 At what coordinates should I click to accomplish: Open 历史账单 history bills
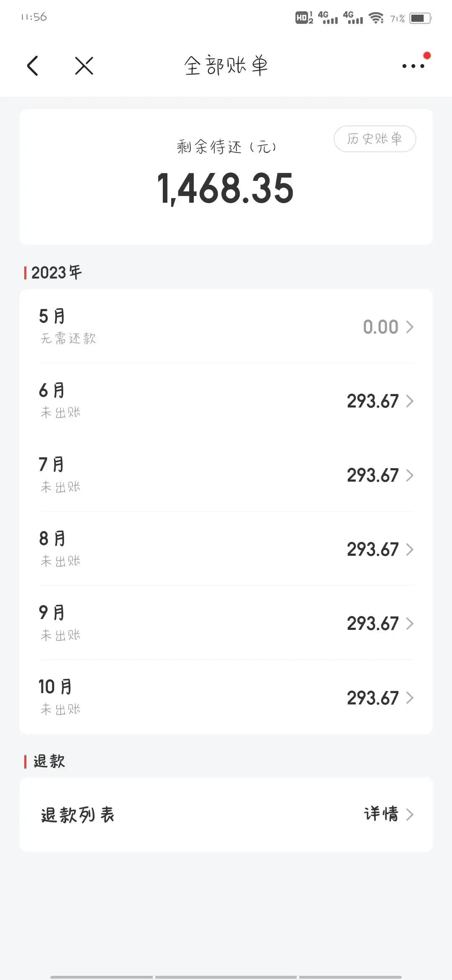pos(375,139)
